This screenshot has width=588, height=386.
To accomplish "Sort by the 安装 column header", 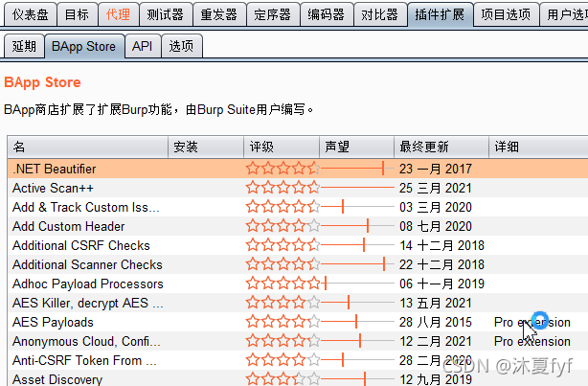I will (206, 147).
